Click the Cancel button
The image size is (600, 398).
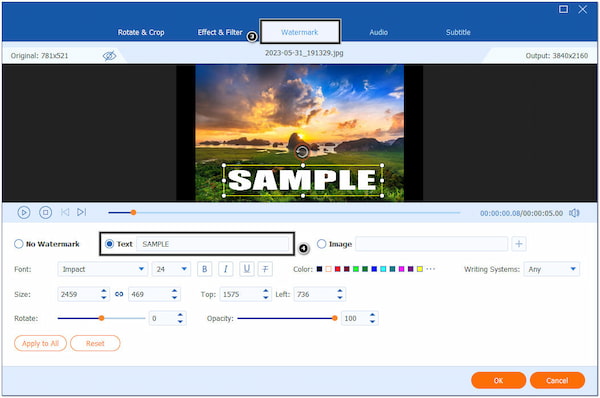pyautogui.click(x=557, y=380)
